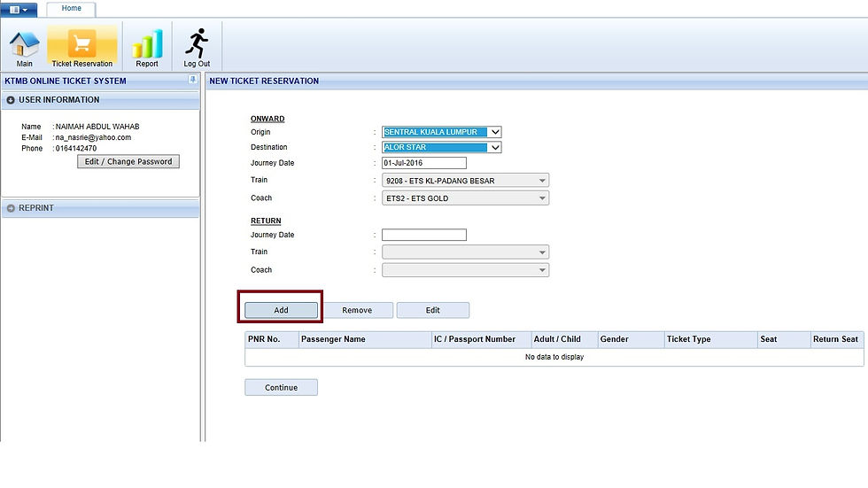Click the onward Journey Date field

tap(424, 163)
